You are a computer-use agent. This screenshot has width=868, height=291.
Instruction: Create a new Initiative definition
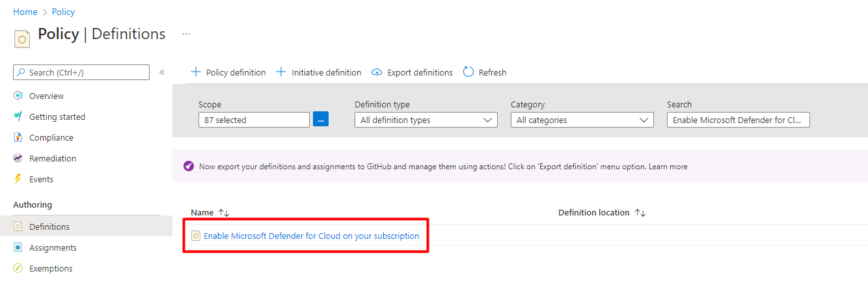coord(319,72)
